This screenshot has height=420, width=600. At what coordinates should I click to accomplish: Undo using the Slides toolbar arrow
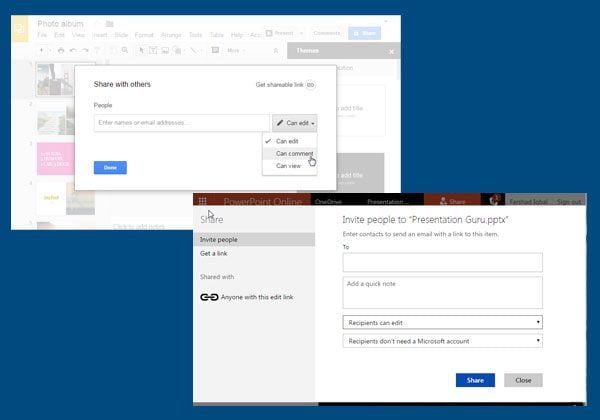(73, 50)
